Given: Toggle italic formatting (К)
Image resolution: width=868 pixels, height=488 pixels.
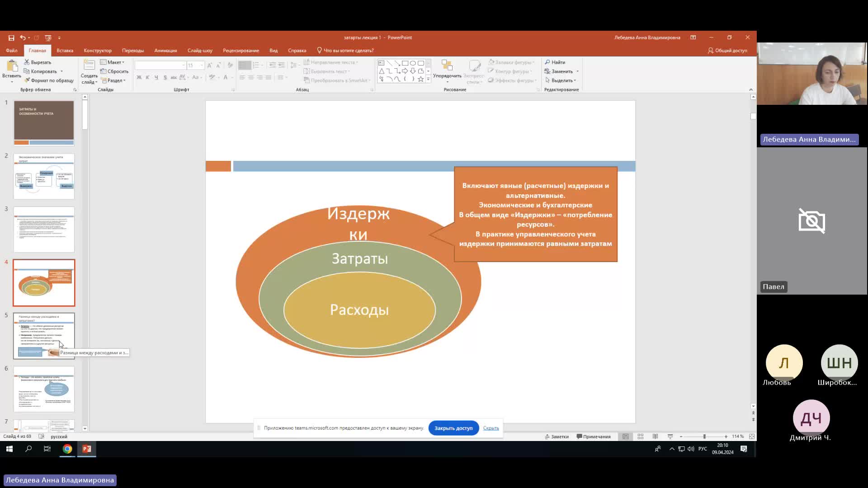Looking at the screenshot, I should (147, 78).
